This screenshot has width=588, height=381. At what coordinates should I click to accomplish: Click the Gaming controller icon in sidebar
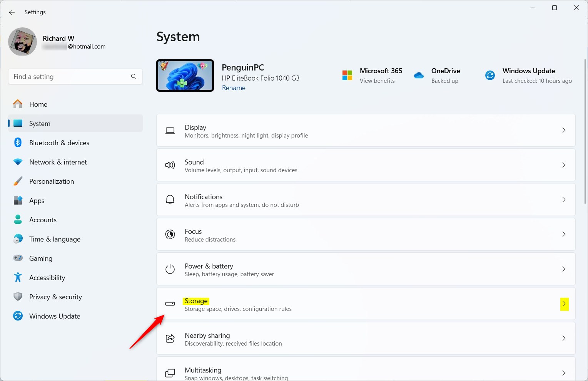pyautogui.click(x=18, y=258)
